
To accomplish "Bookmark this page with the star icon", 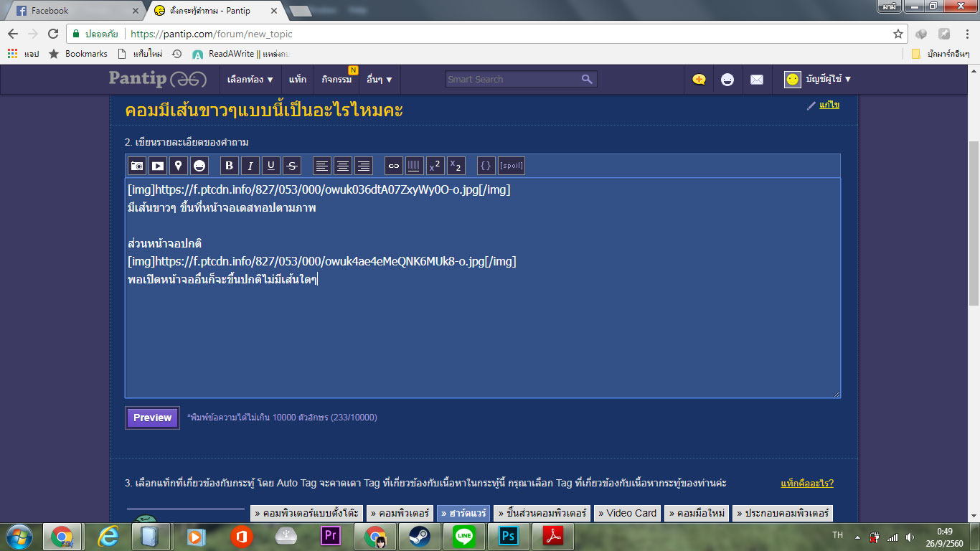I will [897, 34].
